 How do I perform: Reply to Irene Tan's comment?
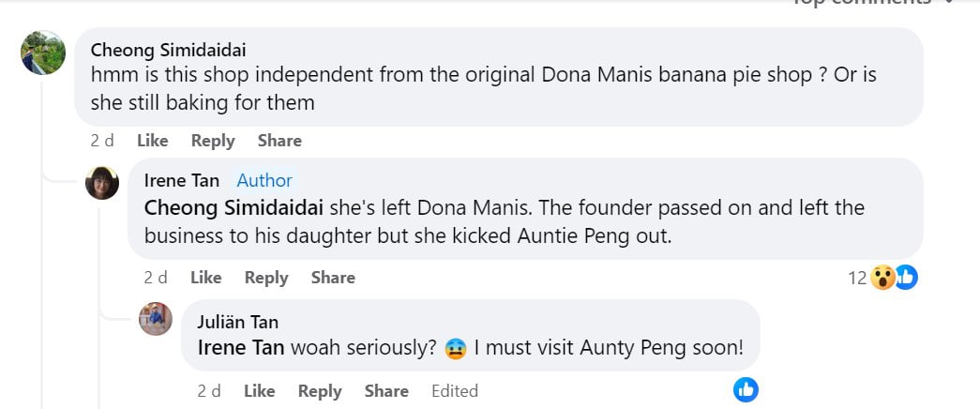pos(266,278)
